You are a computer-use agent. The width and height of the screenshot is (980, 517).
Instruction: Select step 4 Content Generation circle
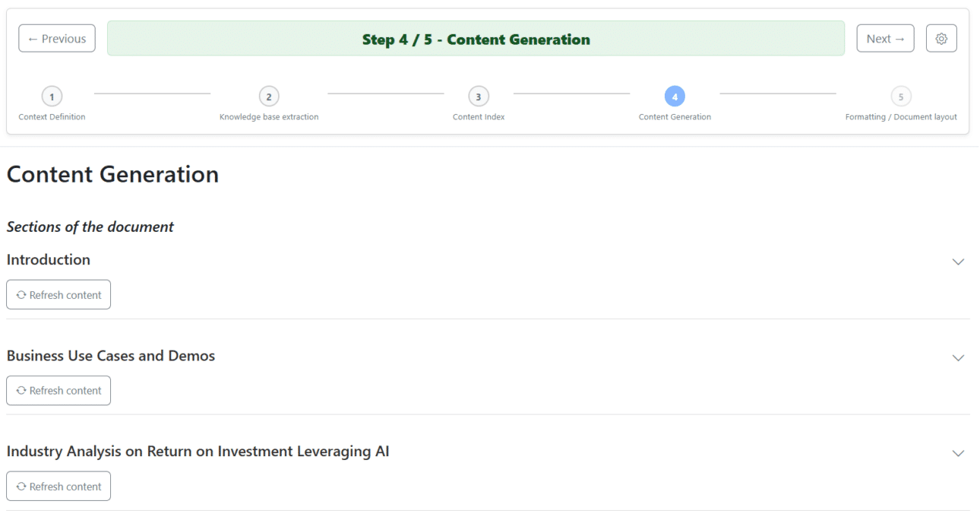pyautogui.click(x=675, y=97)
